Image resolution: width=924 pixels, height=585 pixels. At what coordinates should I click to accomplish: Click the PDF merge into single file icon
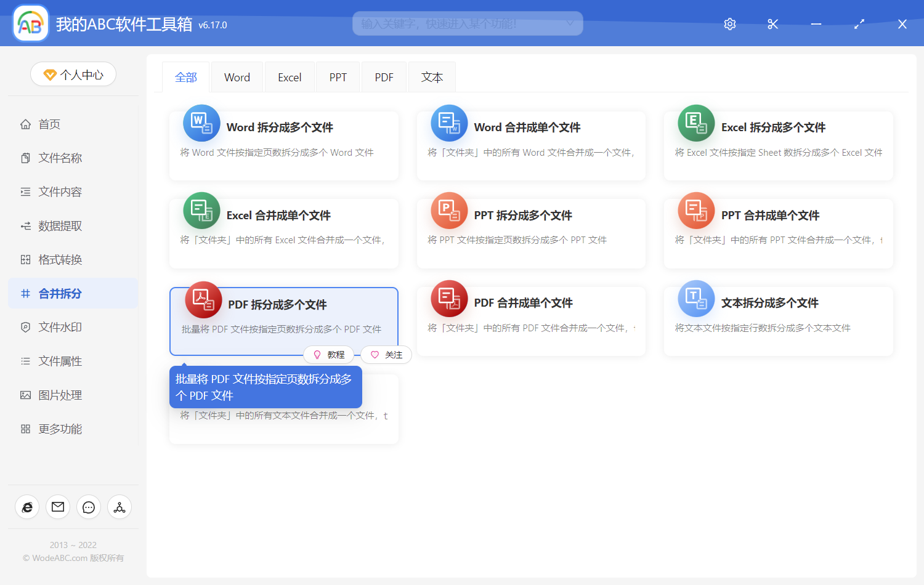click(449, 299)
